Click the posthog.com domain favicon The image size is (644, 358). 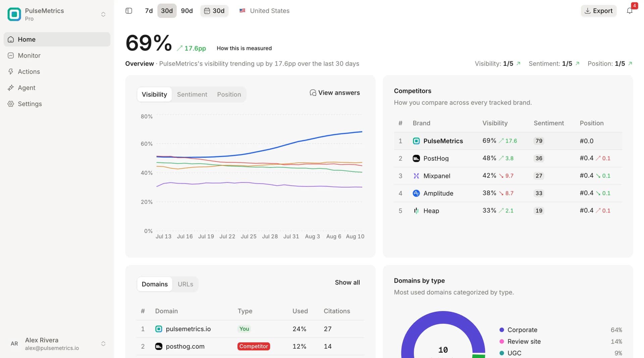pyautogui.click(x=159, y=346)
